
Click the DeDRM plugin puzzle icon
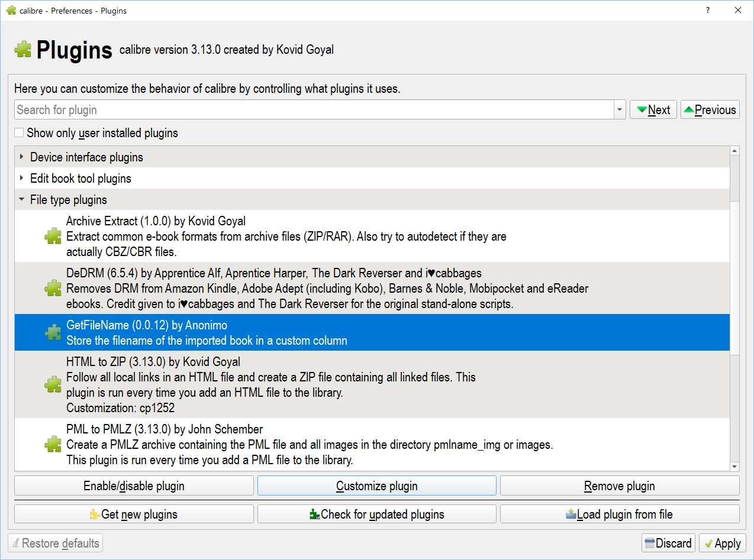(53, 289)
